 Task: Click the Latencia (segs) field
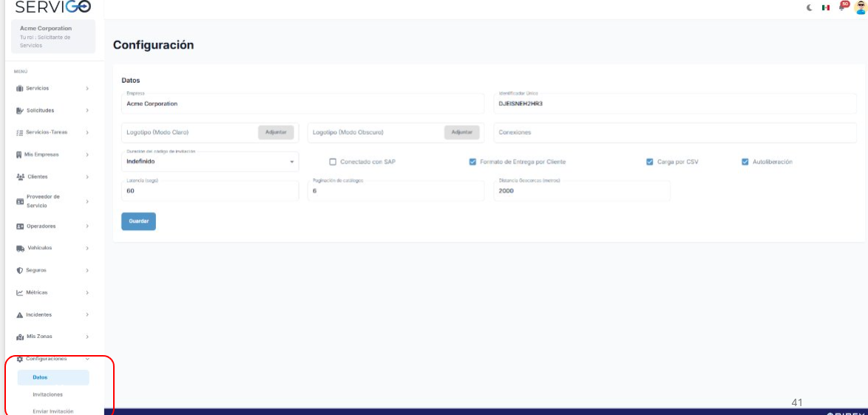(211, 191)
